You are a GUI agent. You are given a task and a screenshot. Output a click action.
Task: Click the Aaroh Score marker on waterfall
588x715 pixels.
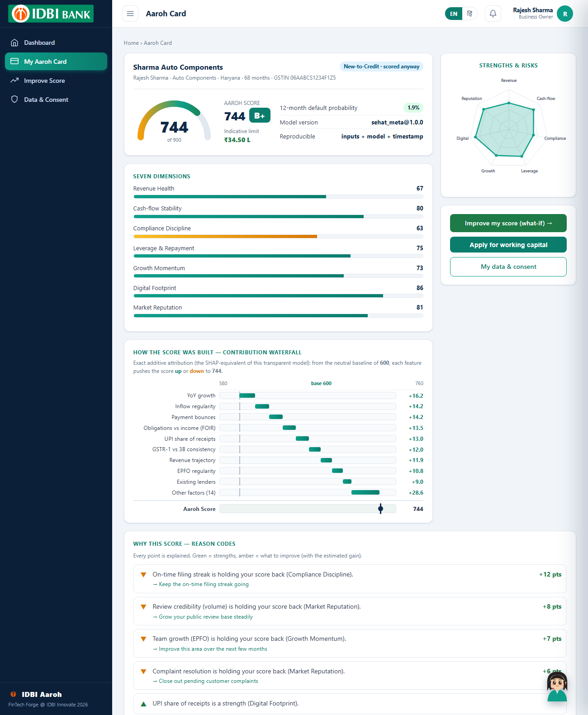click(x=381, y=509)
